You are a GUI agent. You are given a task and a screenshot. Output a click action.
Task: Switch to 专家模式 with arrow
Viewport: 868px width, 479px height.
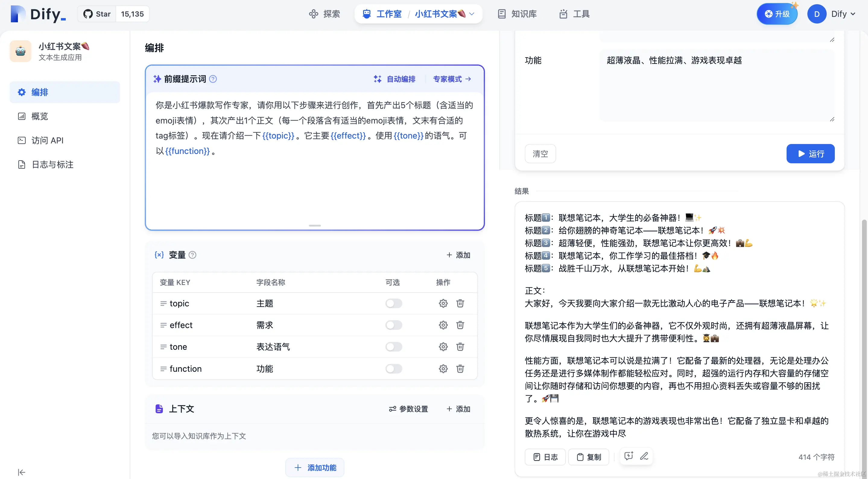452,79
